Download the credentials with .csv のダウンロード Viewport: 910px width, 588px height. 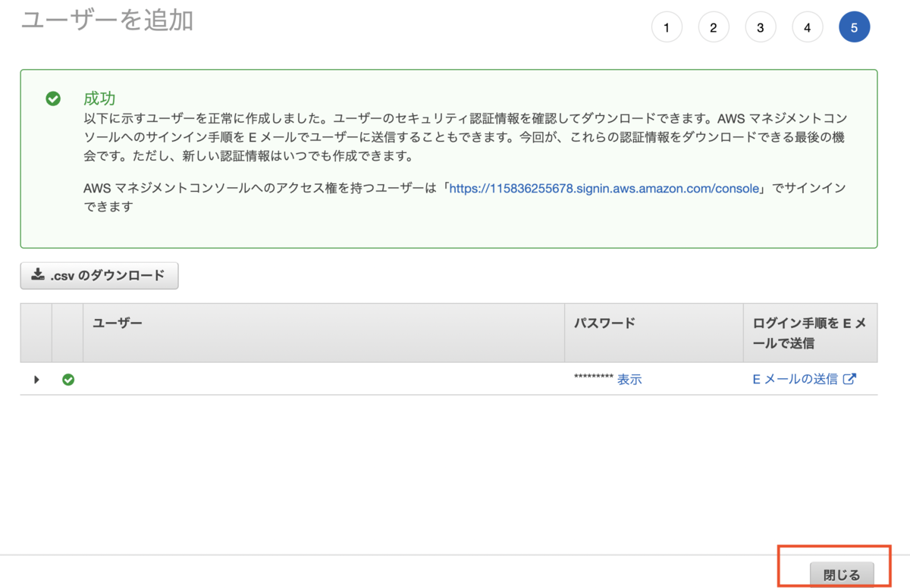pyautogui.click(x=99, y=276)
